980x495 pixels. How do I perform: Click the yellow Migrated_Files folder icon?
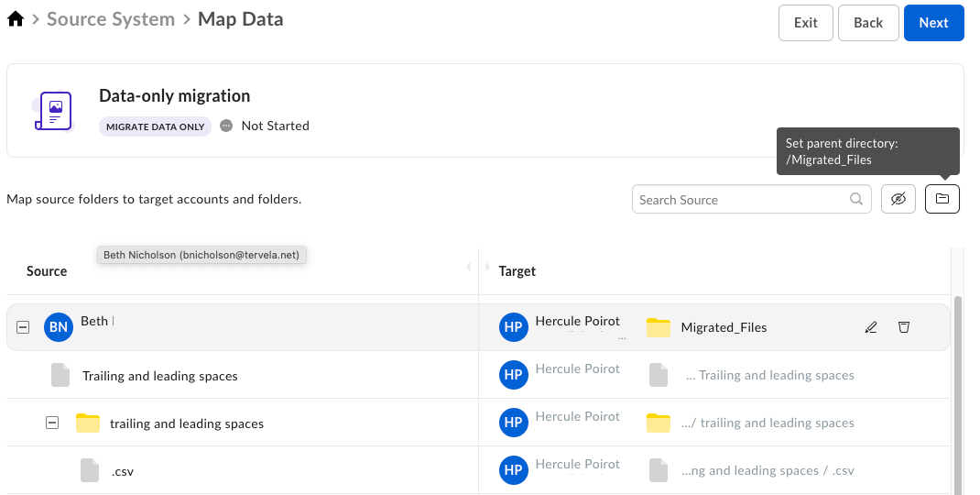658,327
